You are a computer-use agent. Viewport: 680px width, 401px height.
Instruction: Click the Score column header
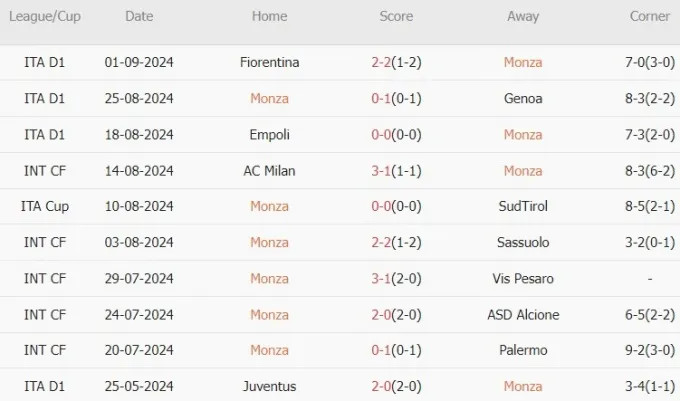pyautogui.click(x=396, y=16)
